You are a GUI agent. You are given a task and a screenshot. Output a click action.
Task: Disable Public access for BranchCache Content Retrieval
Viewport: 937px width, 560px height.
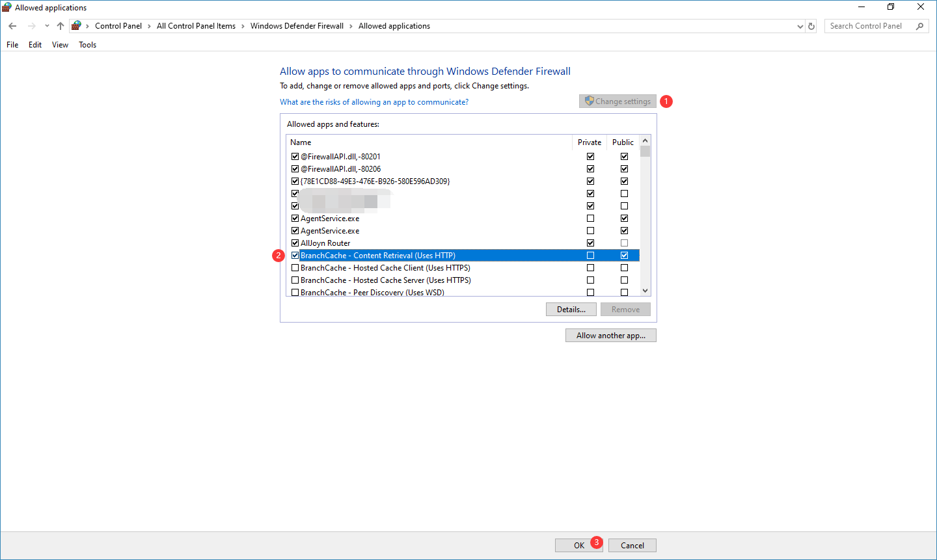[x=624, y=255]
